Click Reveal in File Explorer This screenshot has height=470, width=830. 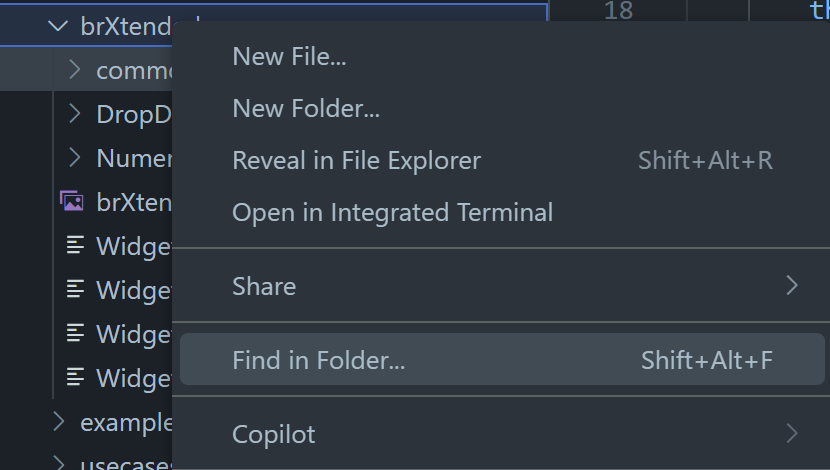pyautogui.click(x=356, y=160)
